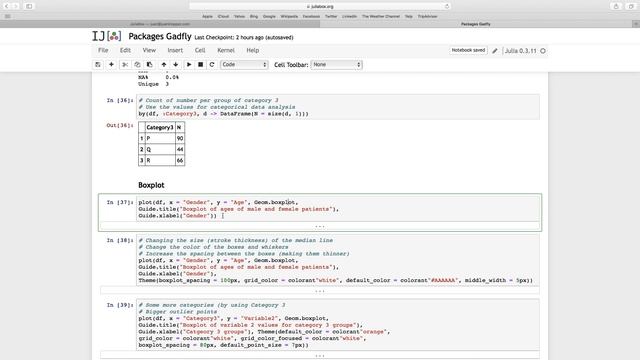
Task: Open Apple bookmark in favorites bar
Action: [x=207, y=16]
